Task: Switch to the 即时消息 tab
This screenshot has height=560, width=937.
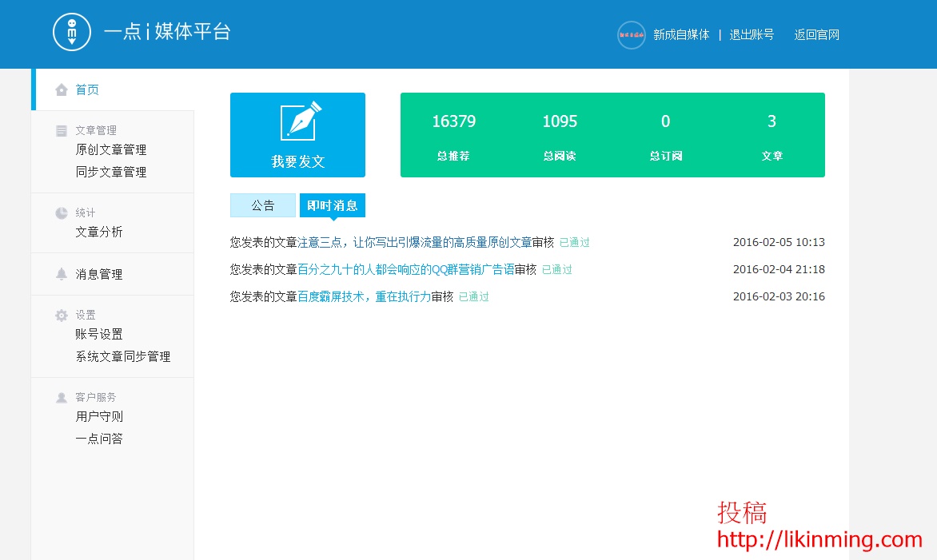Action: (x=332, y=205)
